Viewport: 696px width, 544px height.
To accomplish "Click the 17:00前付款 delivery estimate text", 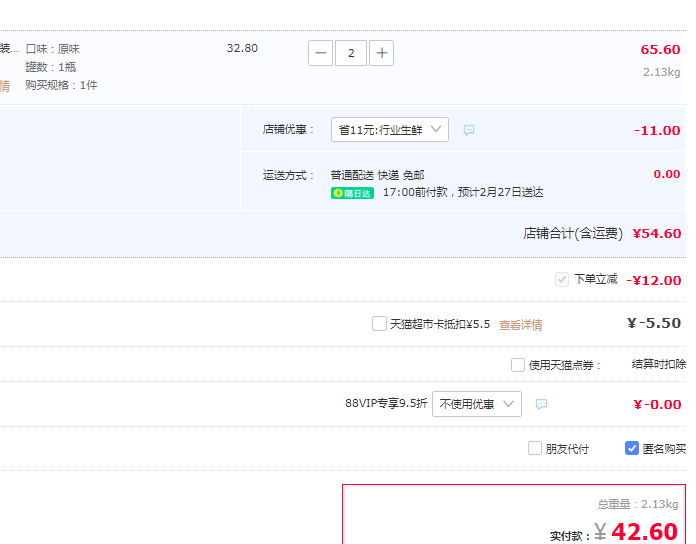I will click(x=463, y=193).
